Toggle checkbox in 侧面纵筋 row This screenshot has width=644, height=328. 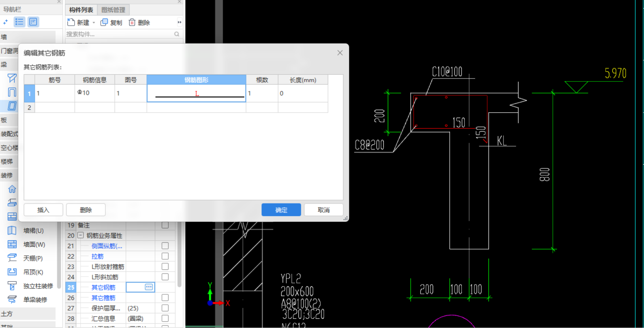click(165, 246)
